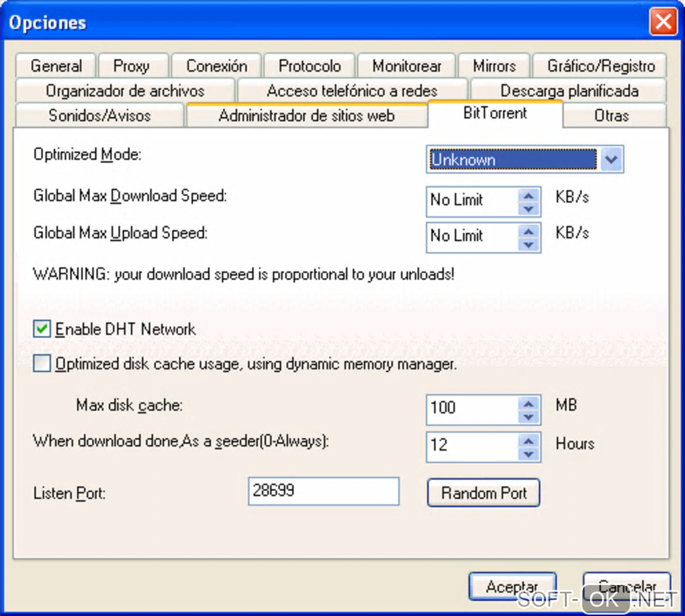
Task: Decrease the Max disk cache value
Action: (528, 416)
